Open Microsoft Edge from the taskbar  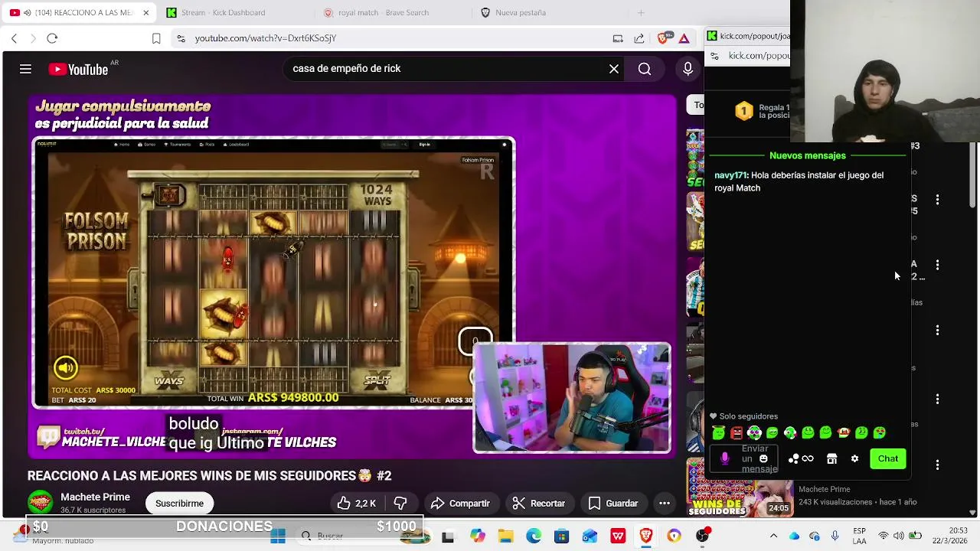[534, 536]
